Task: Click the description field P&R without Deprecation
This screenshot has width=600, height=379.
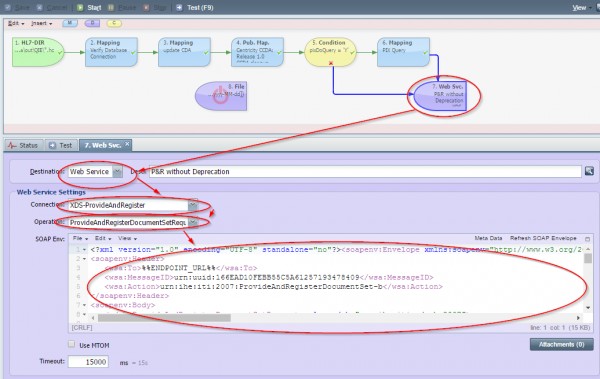Action: point(365,172)
